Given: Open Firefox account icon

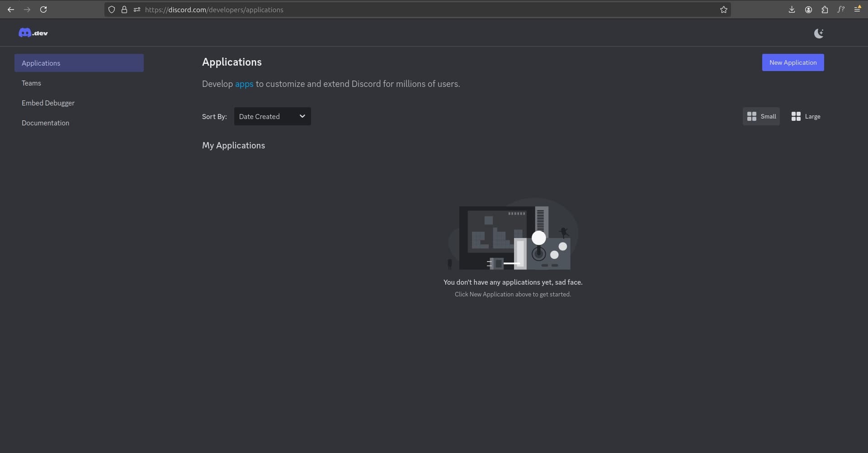Looking at the screenshot, I should pyautogui.click(x=808, y=10).
